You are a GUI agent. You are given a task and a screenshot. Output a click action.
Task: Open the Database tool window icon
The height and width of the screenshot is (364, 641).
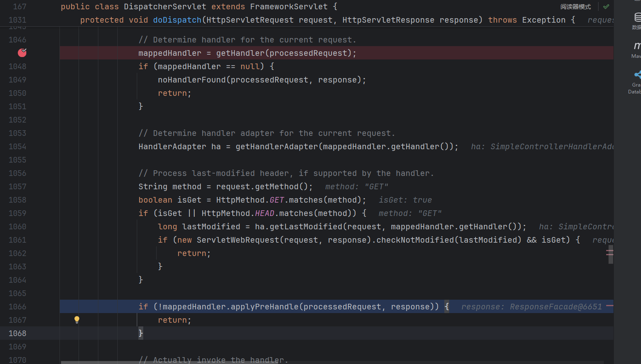(637, 19)
